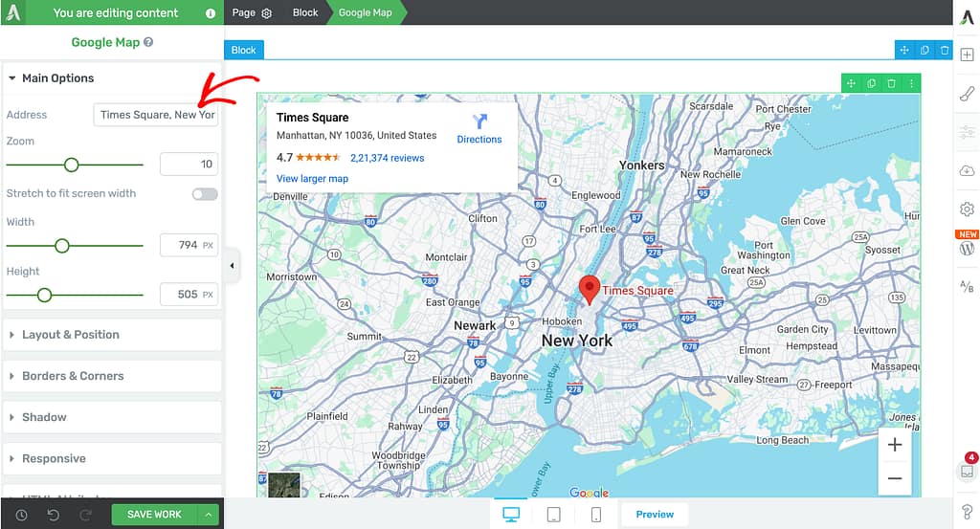The width and height of the screenshot is (980, 529).
Task: Open the 2,21,374 reviews link
Action: pyautogui.click(x=387, y=158)
